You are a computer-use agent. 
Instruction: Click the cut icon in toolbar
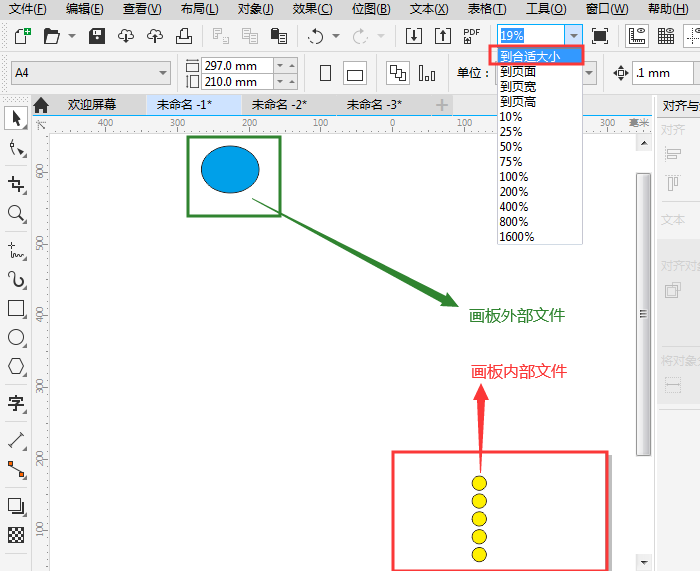coord(221,36)
